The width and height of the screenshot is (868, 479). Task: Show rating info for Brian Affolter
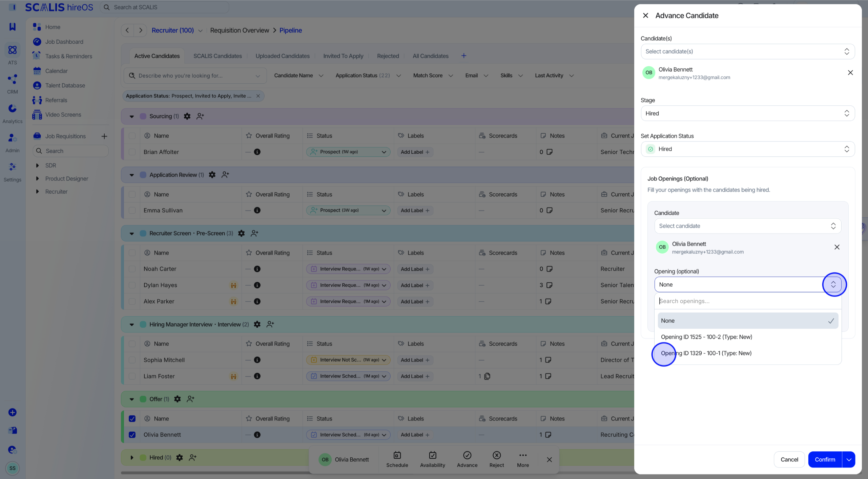(257, 152)
